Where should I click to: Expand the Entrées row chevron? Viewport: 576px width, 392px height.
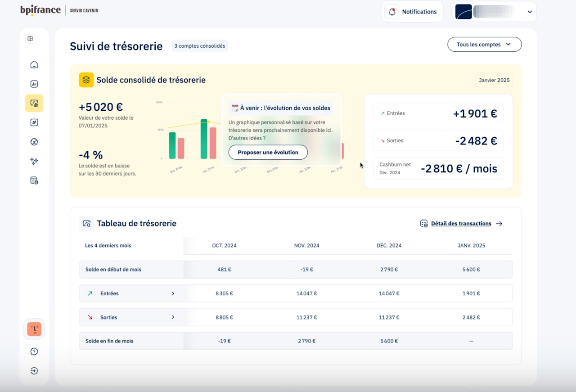pos(173,293)
